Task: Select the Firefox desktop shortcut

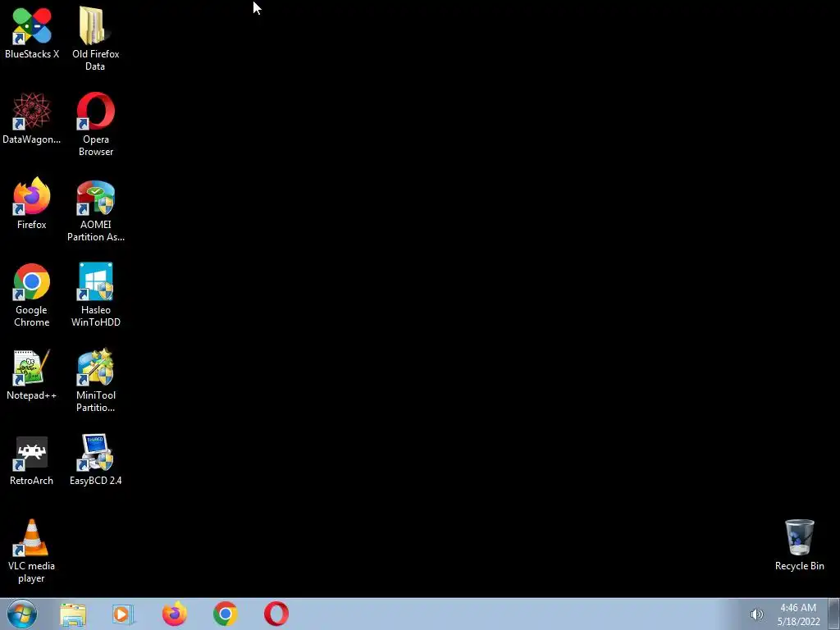Action: 32,203
